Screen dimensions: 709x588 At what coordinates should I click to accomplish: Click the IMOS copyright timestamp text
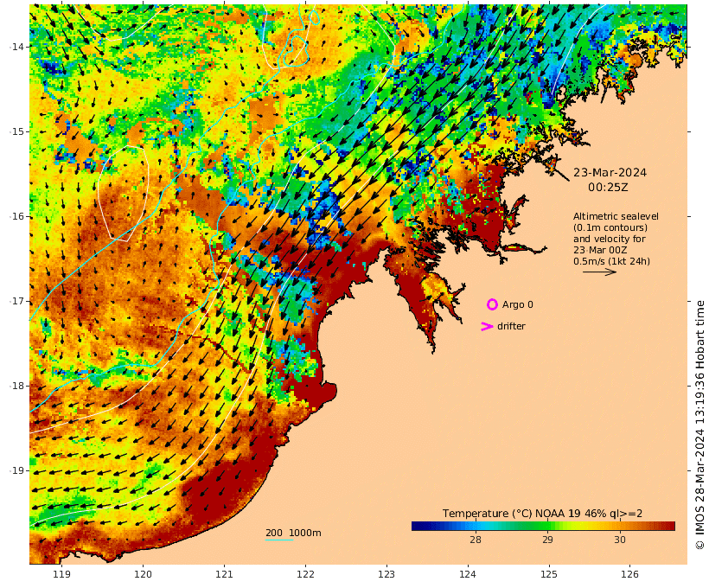point(699,425)
